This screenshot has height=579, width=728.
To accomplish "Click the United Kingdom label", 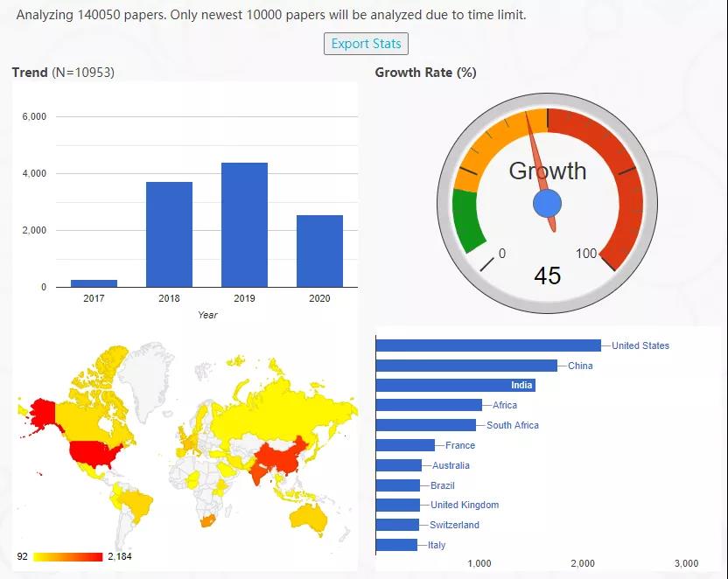I will coord(465,505).
